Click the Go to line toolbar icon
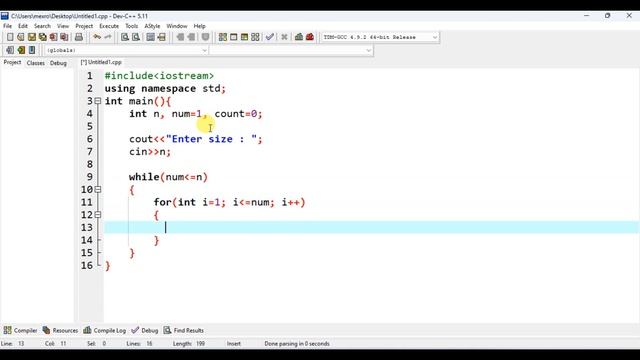640x360 pixels. coord(162,37)
